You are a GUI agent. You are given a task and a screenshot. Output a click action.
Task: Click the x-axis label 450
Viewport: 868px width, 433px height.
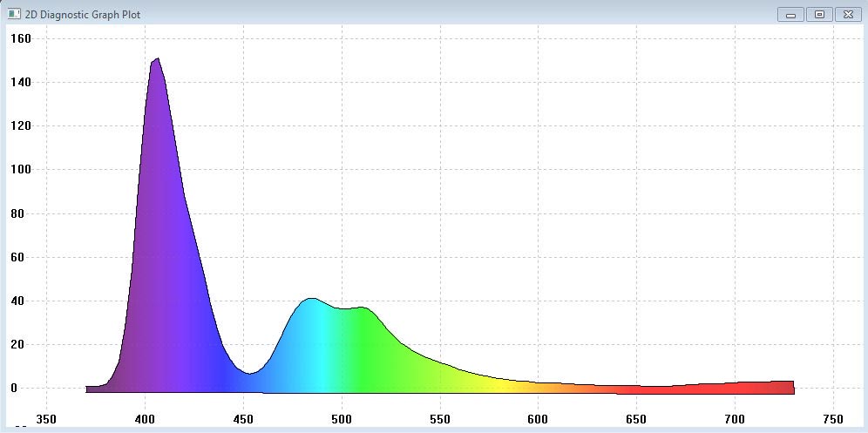(x=243, y=418)
